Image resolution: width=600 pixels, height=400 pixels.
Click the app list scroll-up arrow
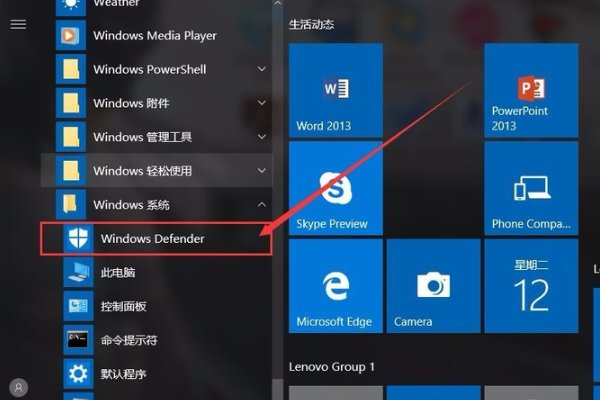(x=278, y=3)
